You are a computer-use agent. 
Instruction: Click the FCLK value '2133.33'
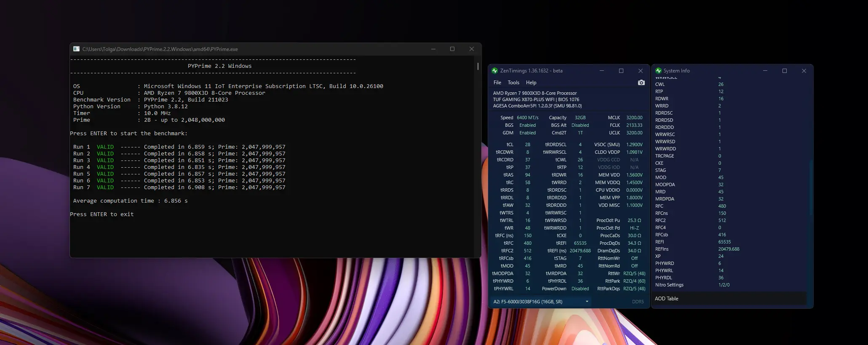(x=634, y=125)
